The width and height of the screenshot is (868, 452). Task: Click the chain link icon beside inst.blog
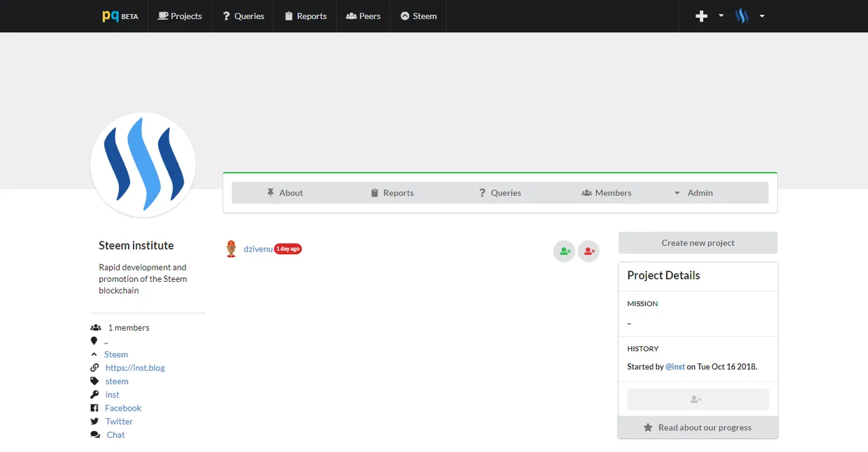pos(94,368)
